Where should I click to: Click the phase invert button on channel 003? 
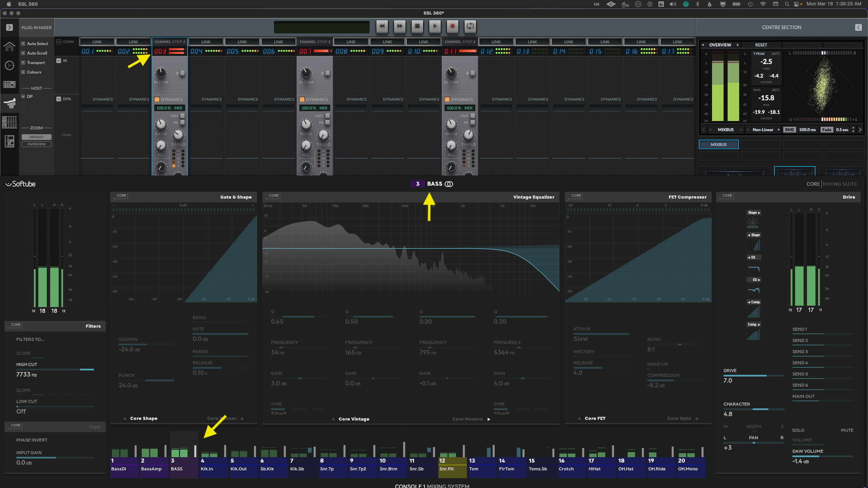pyautogui.click(x=182, y=73)
